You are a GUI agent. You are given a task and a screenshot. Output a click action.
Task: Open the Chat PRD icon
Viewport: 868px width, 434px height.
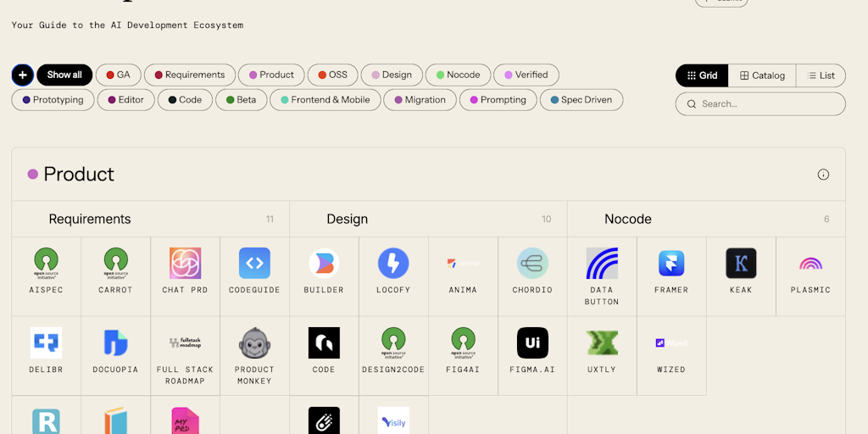coord(185,263)
